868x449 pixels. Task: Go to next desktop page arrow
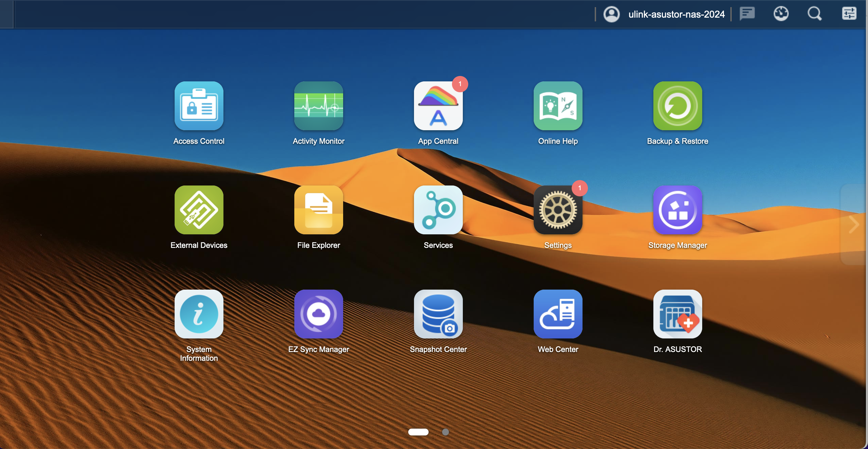854,224
